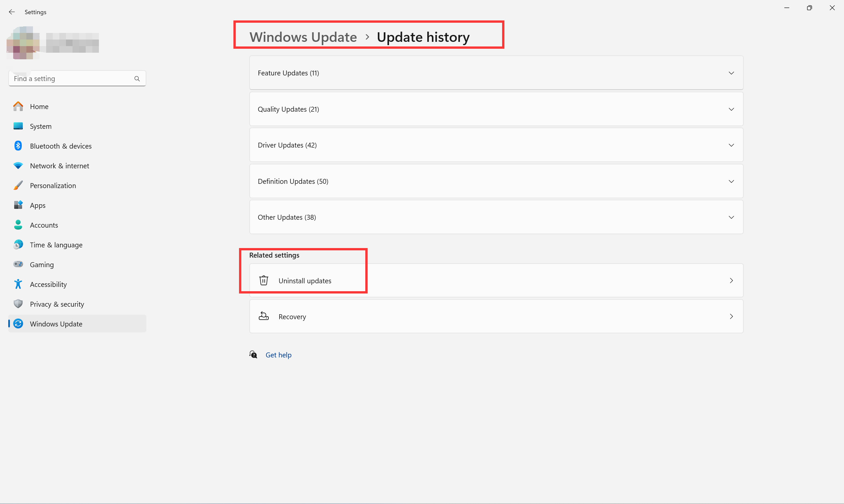Click the Get help link
This screenshot has height=504, width=844.
click(x=278, y=355)
